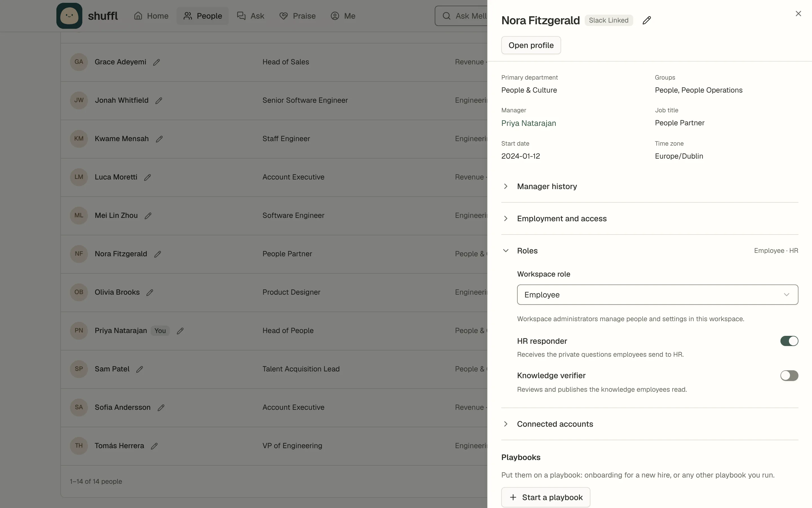This screenshot has width=812, height=508.
Task: Click Start a playbook button
Action: pos(546,497)
